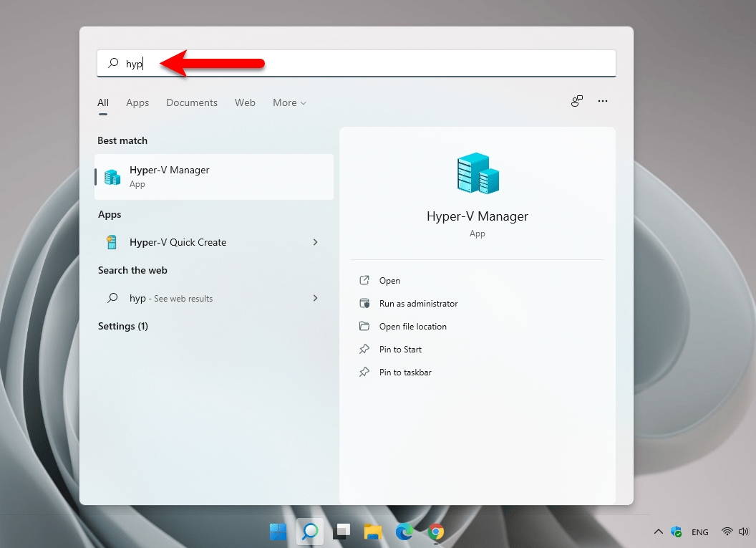Open File Explorer from the taskbar
Viewport: 756px width, 548px height.
[x=373, y=532]
